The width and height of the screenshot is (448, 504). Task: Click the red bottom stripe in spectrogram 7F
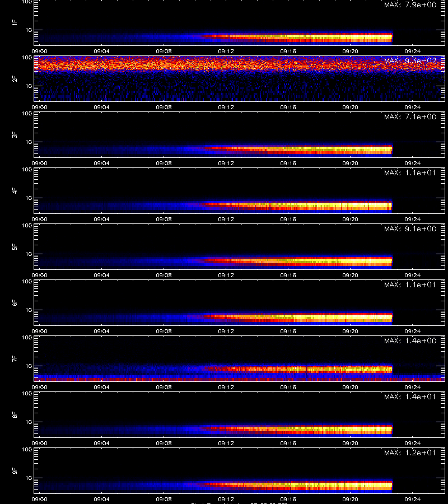239,380
